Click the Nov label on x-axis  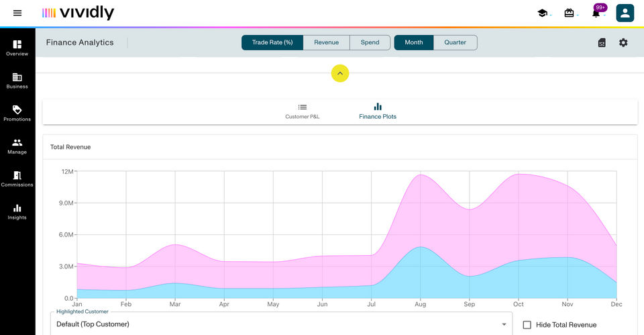point(568,304)
